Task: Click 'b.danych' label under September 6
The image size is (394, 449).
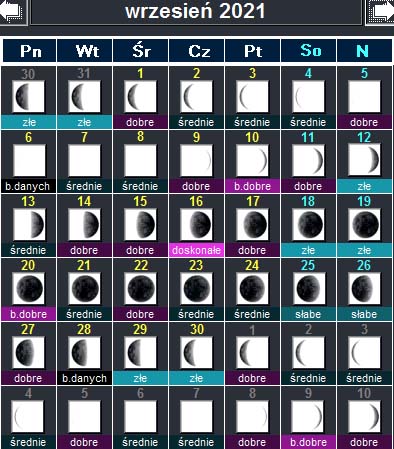Action: [x=28, y=186]
